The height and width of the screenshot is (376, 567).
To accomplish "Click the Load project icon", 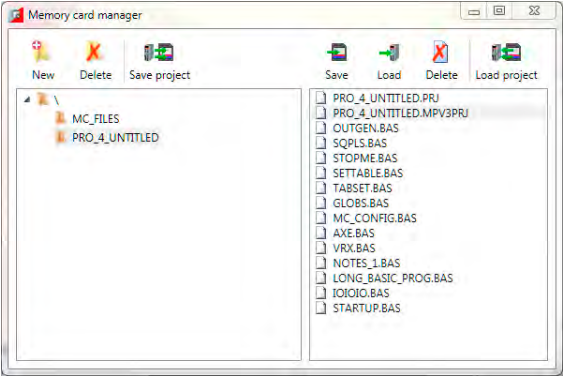I will [506, 52].
